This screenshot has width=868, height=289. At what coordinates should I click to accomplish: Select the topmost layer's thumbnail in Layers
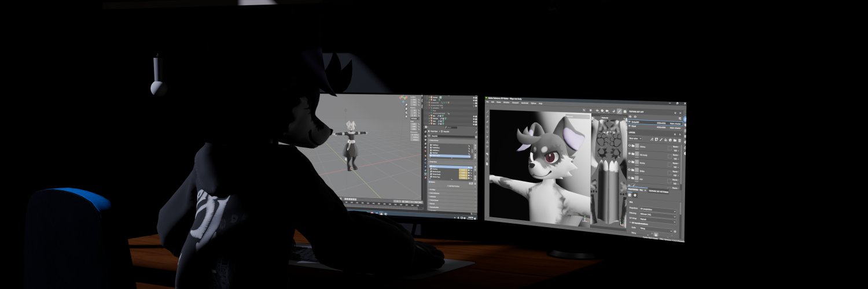coord(637,146)
